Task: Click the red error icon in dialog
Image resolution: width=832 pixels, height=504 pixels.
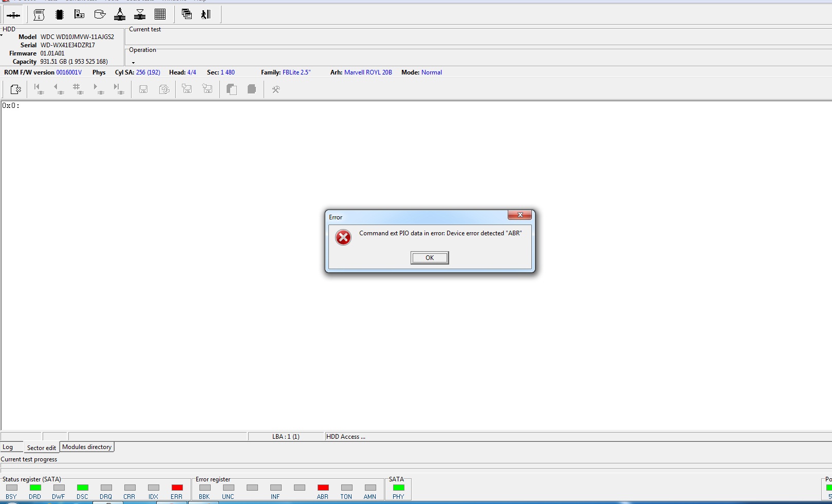Action: pos(343,237)
